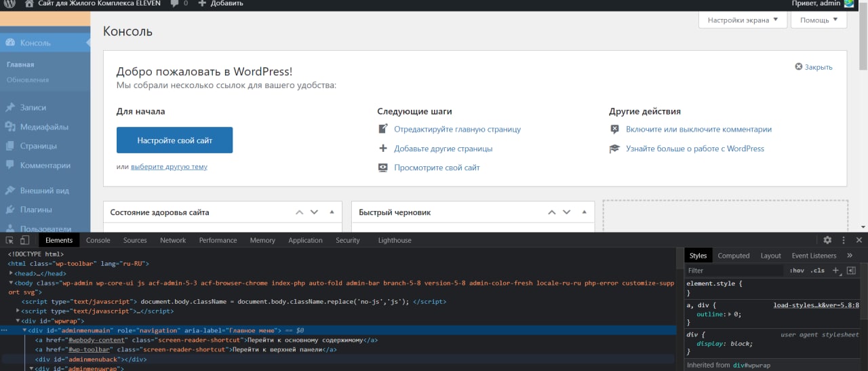Viewport: 868px width, 371px height.
Task: Switch to the Sources tab
Action: (x=135, y=240)
